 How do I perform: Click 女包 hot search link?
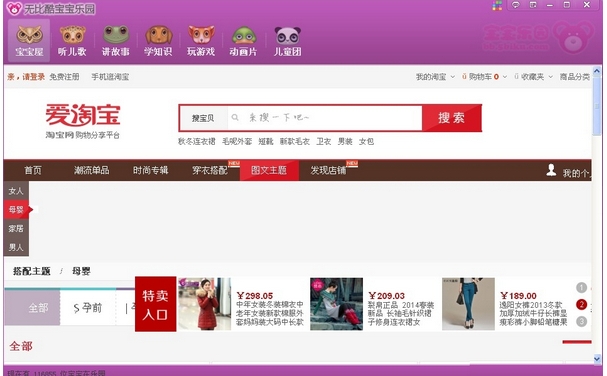tap(366, 141)
